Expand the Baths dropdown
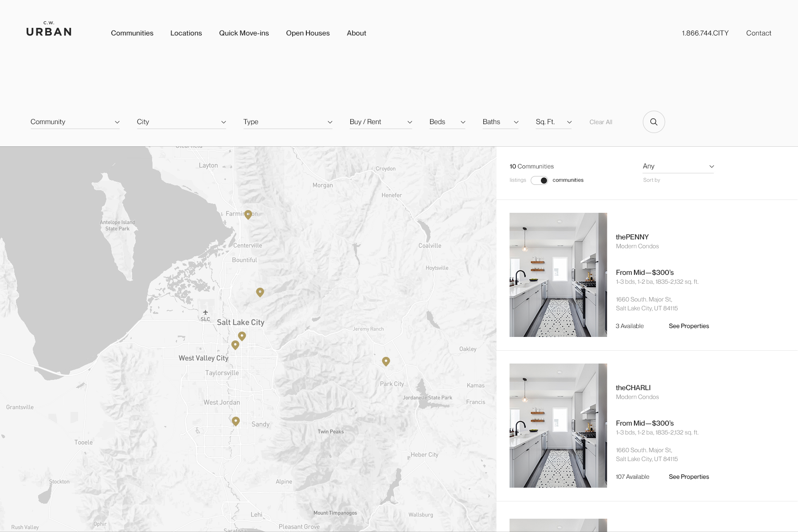 pos(501,122)
